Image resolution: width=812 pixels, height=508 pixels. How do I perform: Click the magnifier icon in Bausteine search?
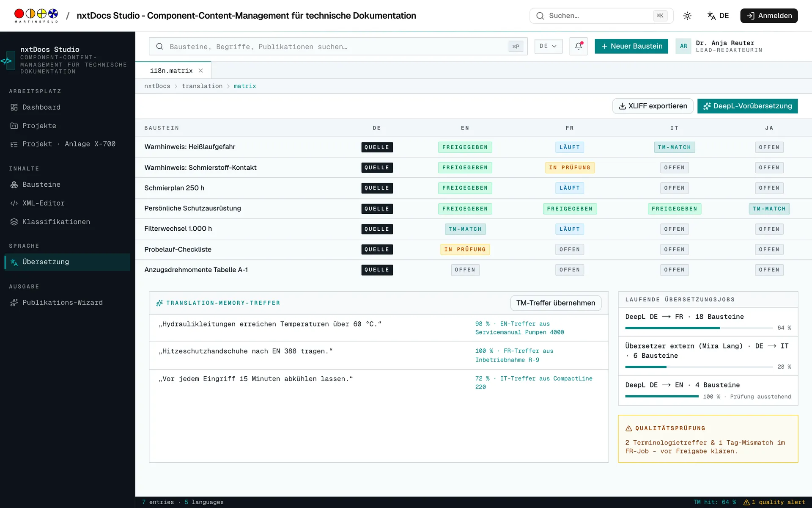pos(159,47)
